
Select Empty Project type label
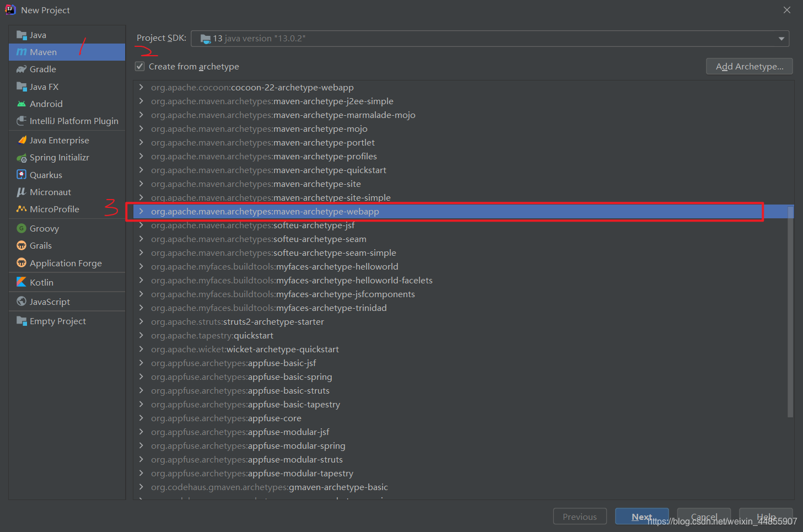(x=58, y=321)
